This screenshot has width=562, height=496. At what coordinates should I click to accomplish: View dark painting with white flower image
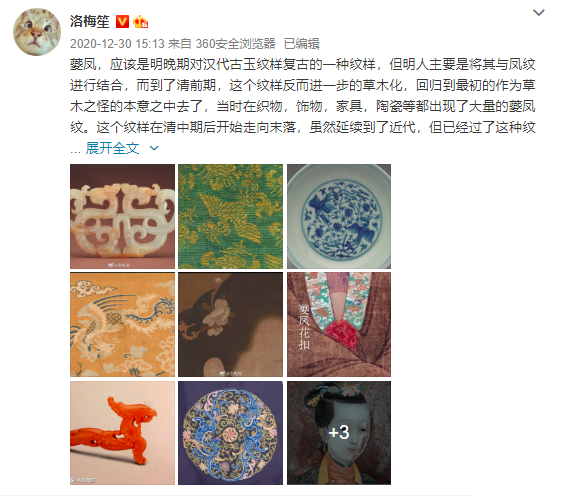[230, 324]
